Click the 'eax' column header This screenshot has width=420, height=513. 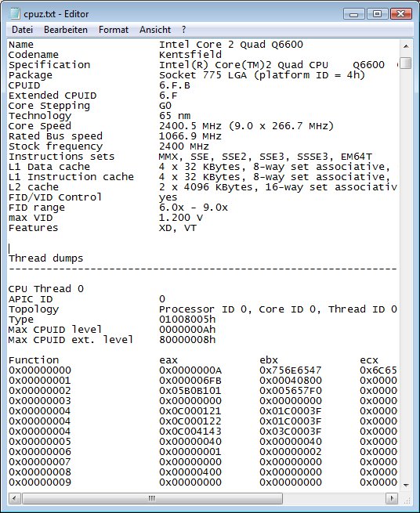click(x=168, y=360)
